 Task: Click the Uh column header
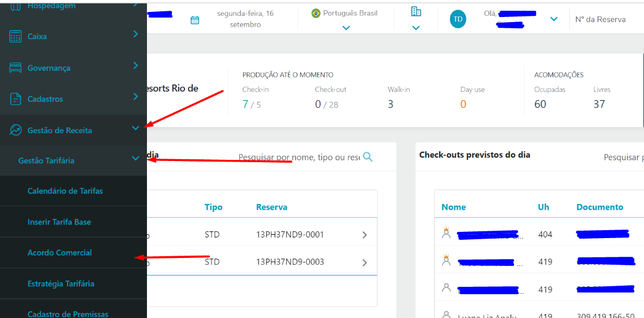coord(544,207)
